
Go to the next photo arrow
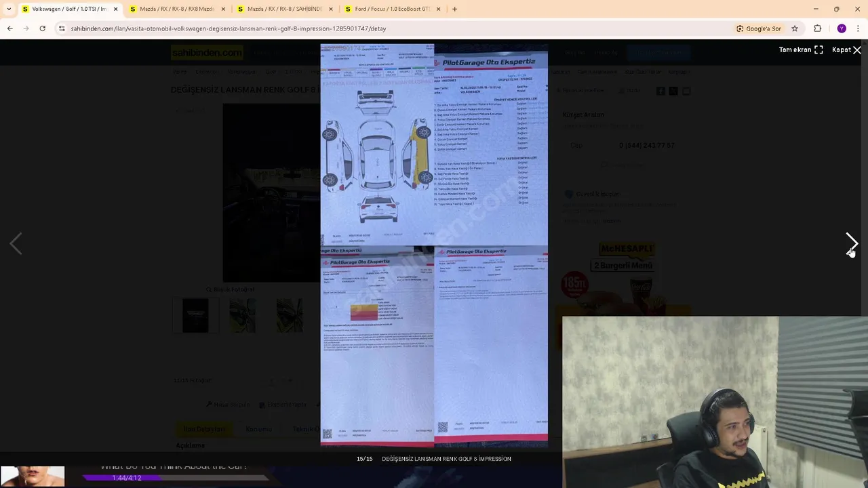(852, 243)
